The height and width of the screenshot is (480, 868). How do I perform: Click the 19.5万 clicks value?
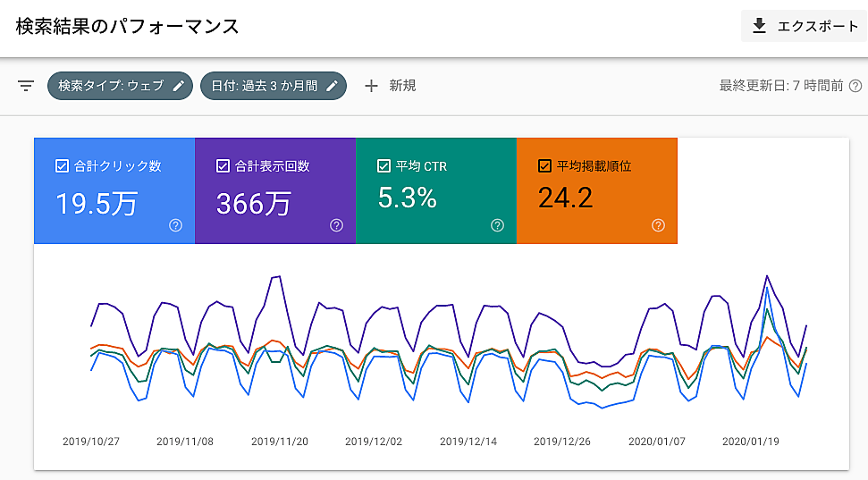(97, 203)
